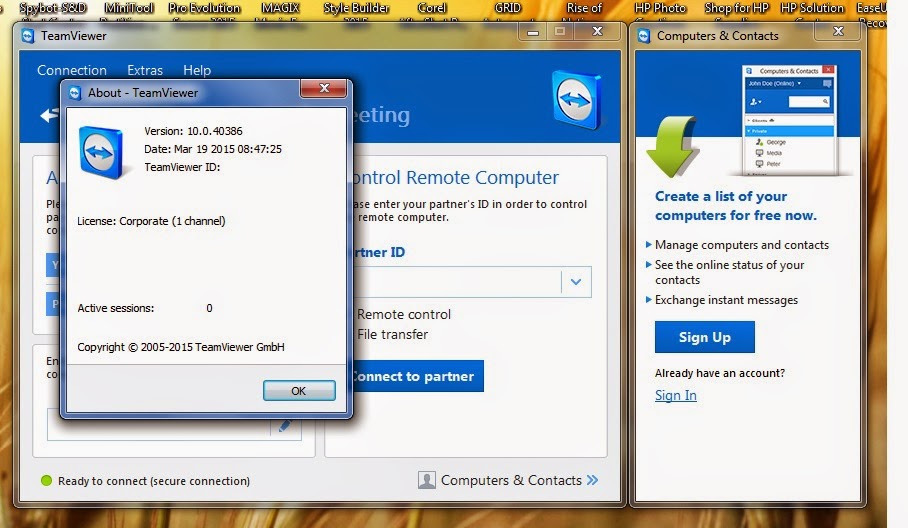Open the Connection menu
The image size is (908, 528).
(72, 70)
